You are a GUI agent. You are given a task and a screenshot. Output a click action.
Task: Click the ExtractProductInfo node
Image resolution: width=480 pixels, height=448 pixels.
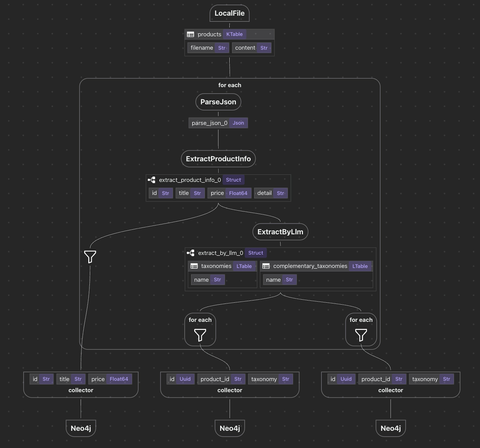pos(218,159)
